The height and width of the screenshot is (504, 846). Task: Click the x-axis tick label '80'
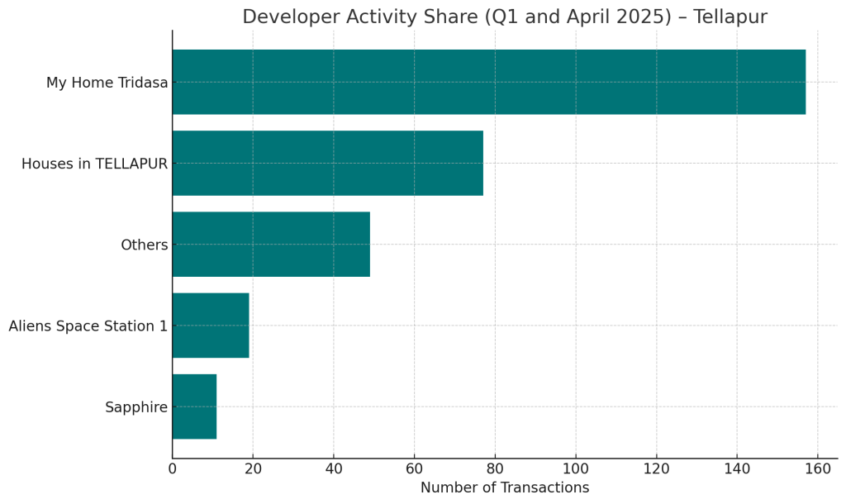[x=495, y=469]
